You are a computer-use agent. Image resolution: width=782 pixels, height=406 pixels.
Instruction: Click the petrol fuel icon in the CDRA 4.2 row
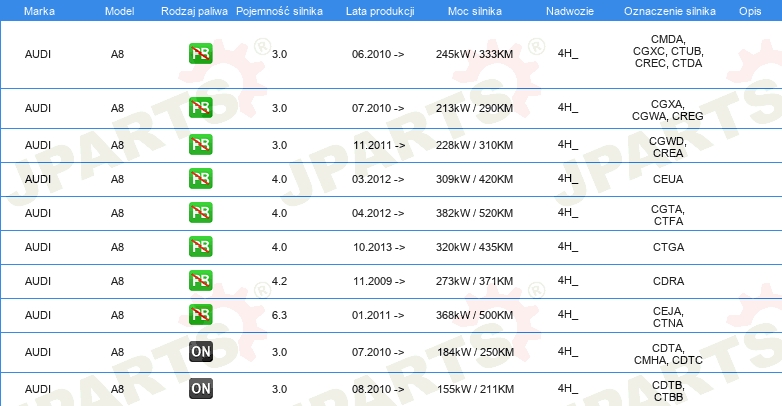(x=200, y=280)
